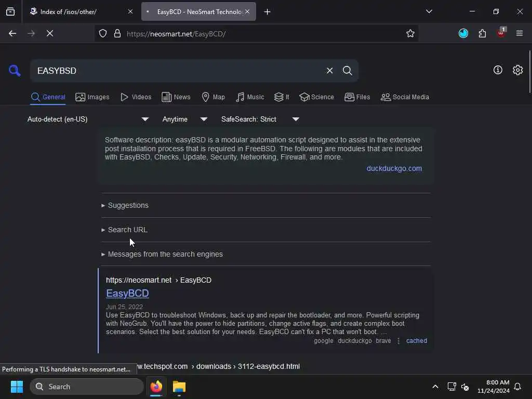
Task: List all tabs dropdown arrow
Action: [x=429, y=11]
